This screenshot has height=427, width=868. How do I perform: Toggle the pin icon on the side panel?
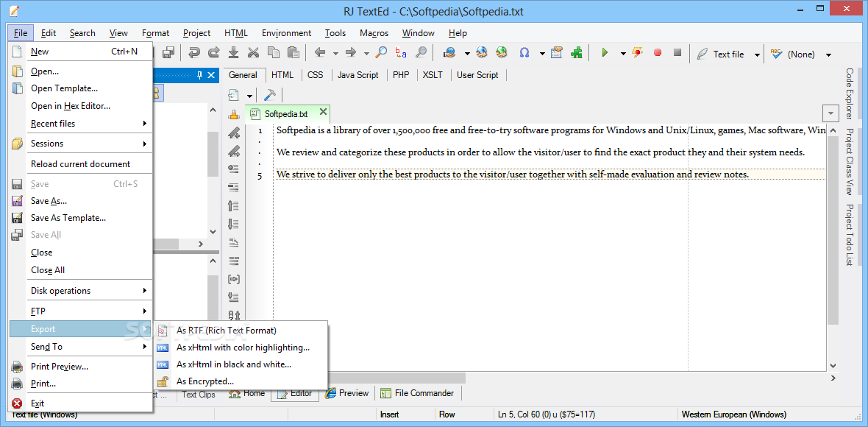pos(200,75)
